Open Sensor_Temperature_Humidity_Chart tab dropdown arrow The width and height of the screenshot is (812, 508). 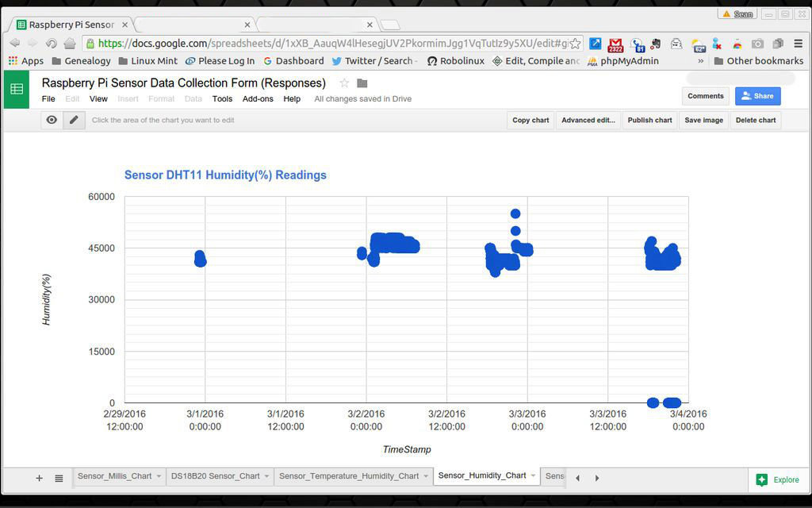click(426, 476)
